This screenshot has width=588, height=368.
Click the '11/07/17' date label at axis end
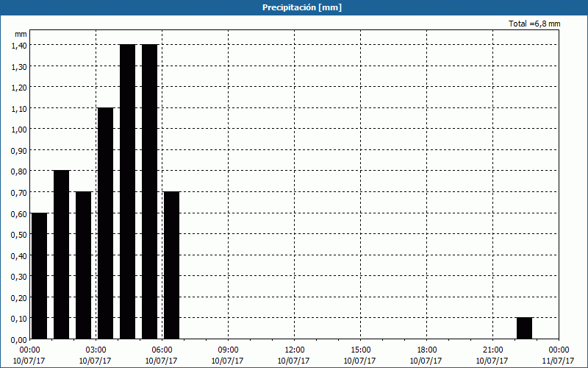(x=558, y=361)
